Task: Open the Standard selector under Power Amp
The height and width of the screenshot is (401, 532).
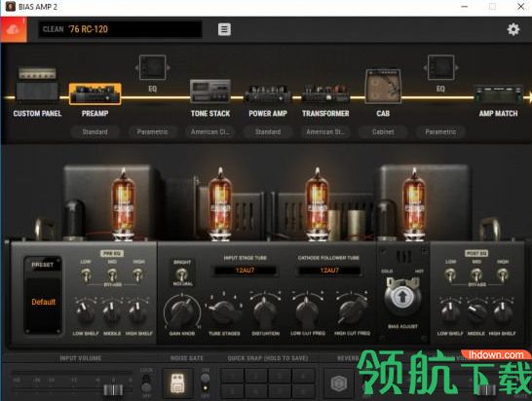Action: point(268,131)
